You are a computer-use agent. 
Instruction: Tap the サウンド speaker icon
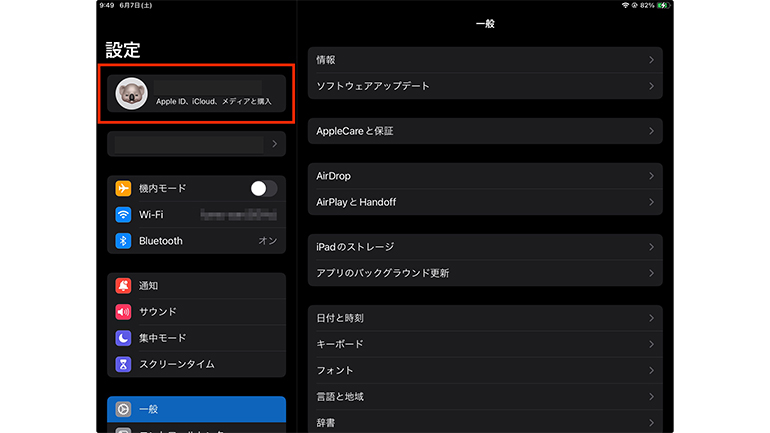click(123, 312)
